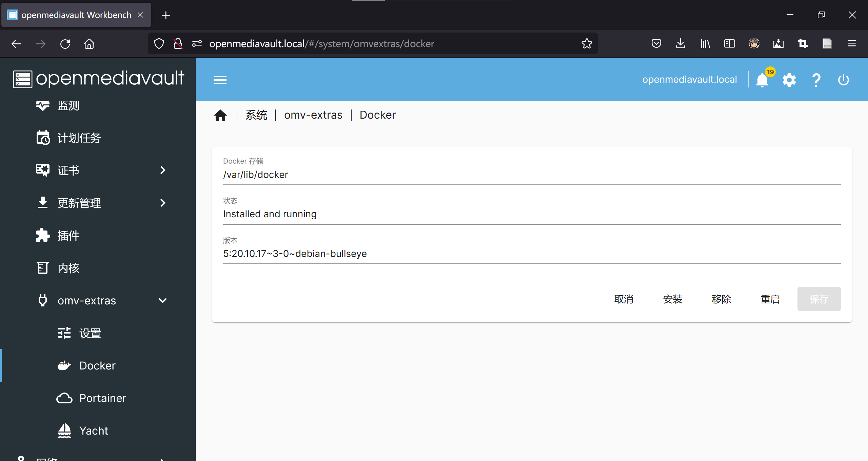Click the home icon in breadcrumb
This screenshot has width=868, height=461.
(x=220, y=115)
